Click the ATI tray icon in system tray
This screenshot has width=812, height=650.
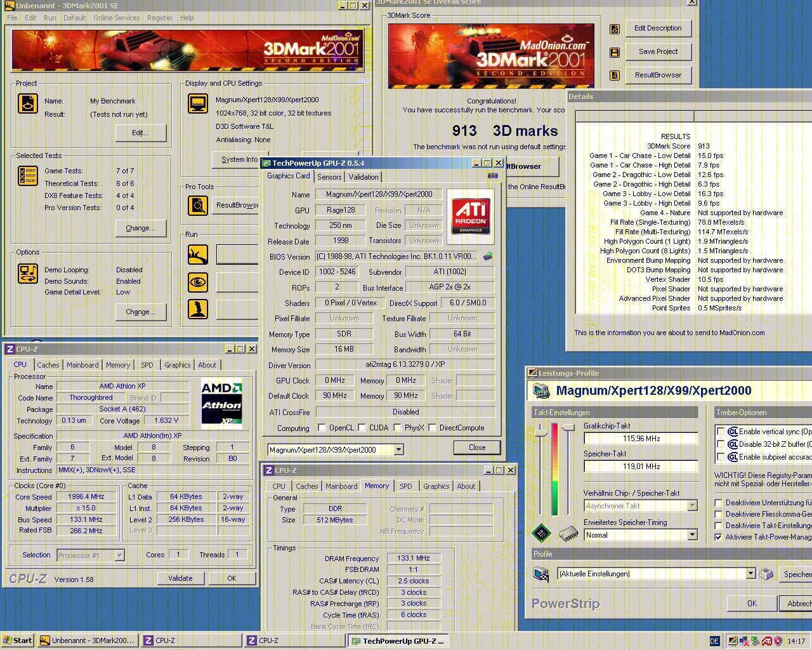coord(767,641)
